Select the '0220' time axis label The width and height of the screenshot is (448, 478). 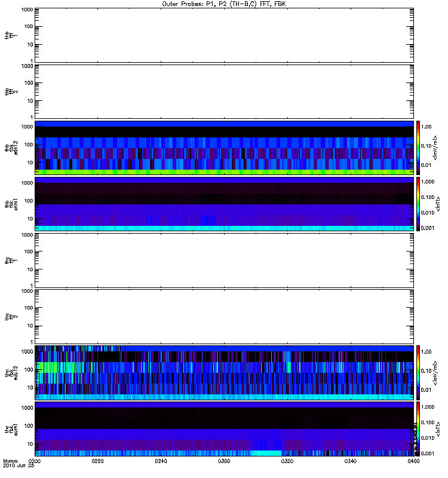[x=98, y=461]
